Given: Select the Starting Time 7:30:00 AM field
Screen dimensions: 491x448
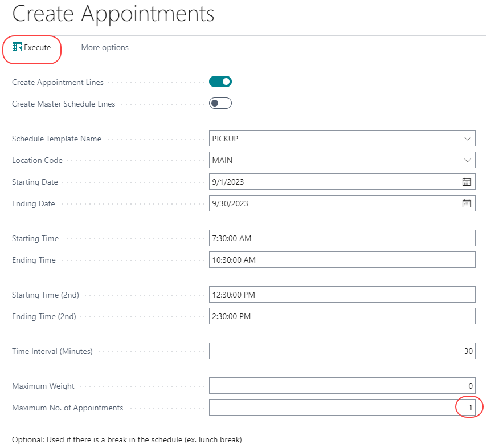Looking at the screenshot, I should (342, 238).
